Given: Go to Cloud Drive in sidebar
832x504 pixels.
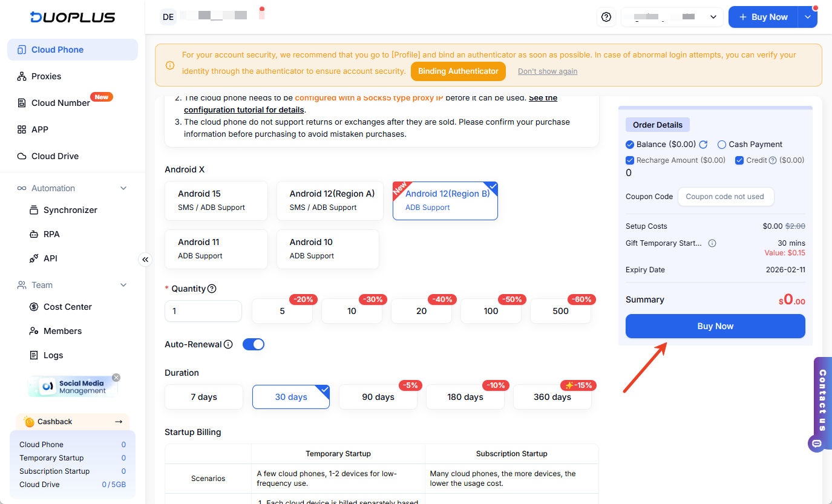Looking at the screenshot, I should point(54,156).
